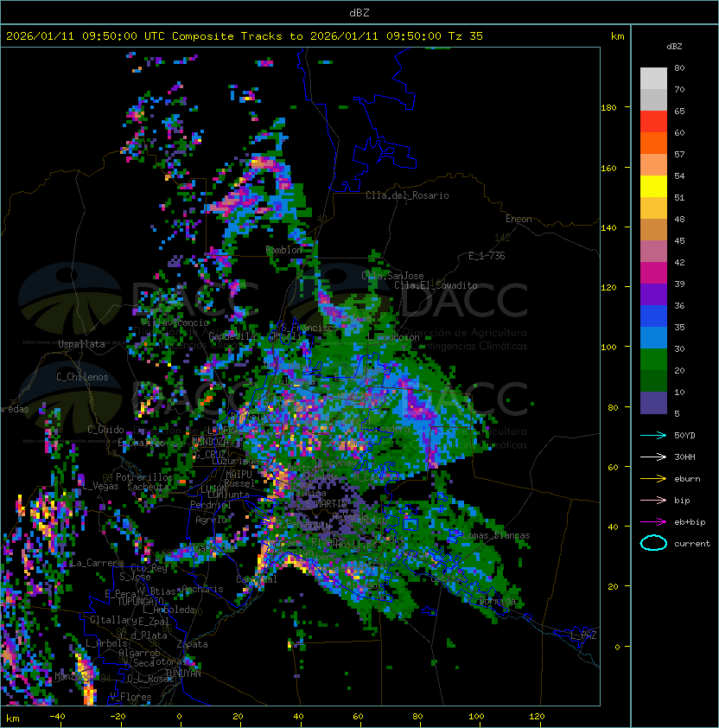719x728 pixels.
Task: Click the 'MAIPU' map label
Action: point(239,475)
